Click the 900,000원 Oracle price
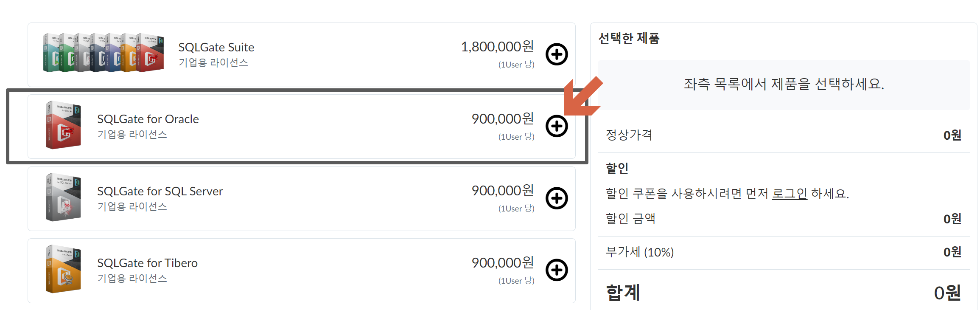 (503, 119)
